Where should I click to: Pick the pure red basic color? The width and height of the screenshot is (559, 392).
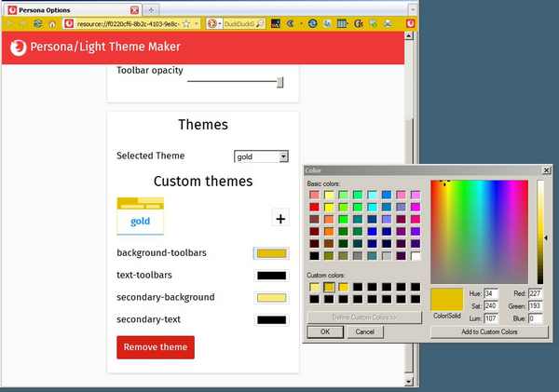pyautogui.click(x=315, y=207)
